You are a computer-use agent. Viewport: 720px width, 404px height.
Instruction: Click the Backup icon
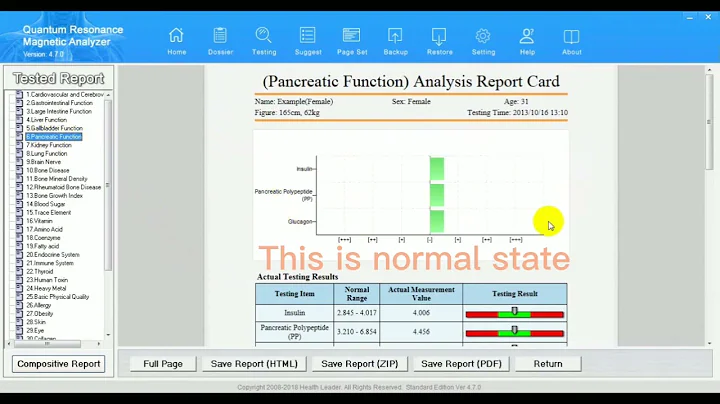(x=395, y=36)
